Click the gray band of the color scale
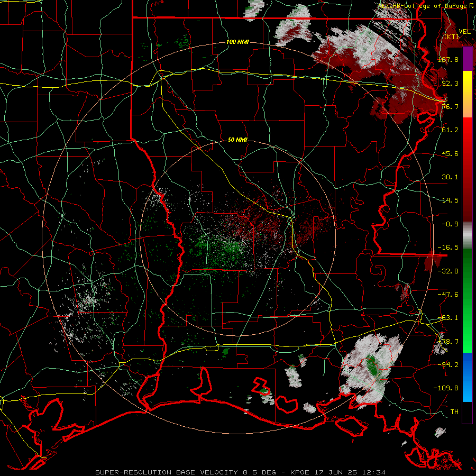This screenshot has height=476, width=476. pos(467,235)
